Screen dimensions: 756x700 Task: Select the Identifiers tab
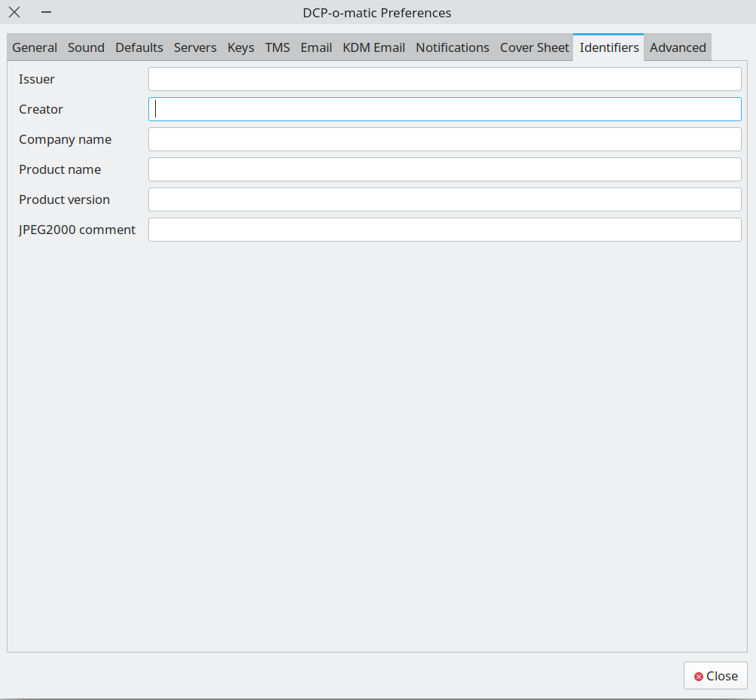609,47
